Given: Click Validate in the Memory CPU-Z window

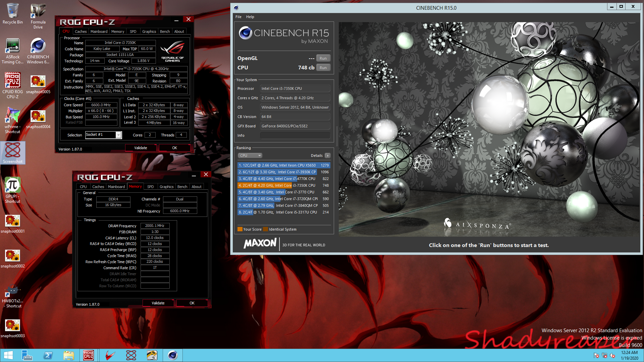Looking at the screenshot, I should (158, 303).
